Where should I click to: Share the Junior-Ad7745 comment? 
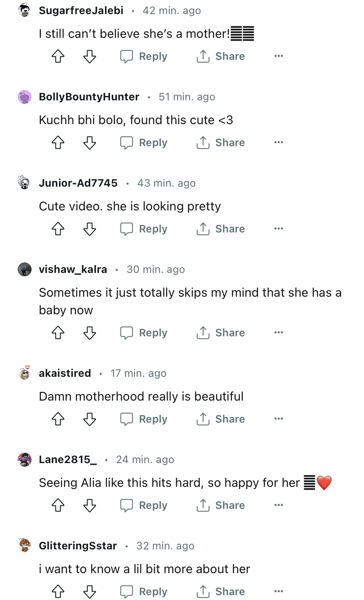coord(221,229)
